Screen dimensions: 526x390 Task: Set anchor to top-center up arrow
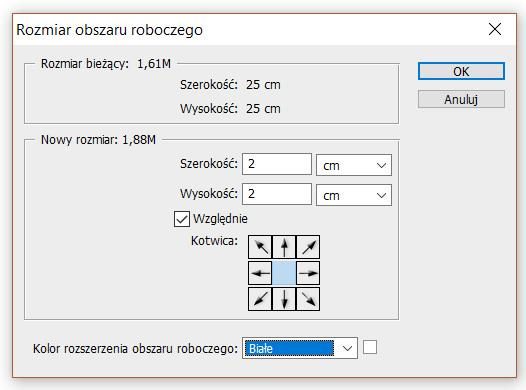point(284,247)
